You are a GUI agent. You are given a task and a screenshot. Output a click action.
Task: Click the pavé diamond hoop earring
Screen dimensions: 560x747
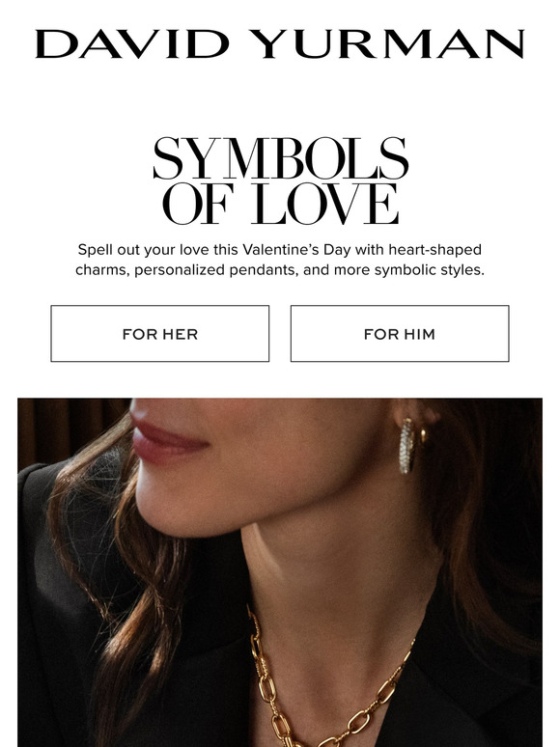pyautogui.click(x=408, y=446)
